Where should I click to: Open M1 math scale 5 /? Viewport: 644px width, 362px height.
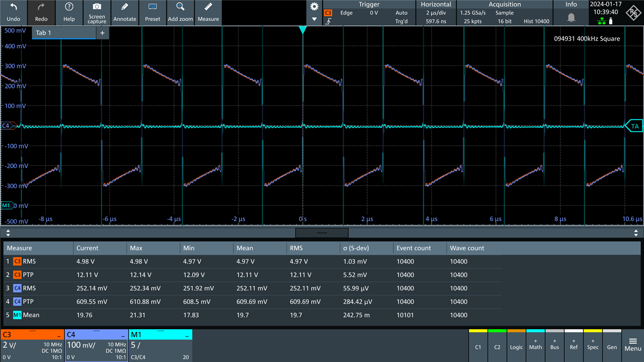135,345
